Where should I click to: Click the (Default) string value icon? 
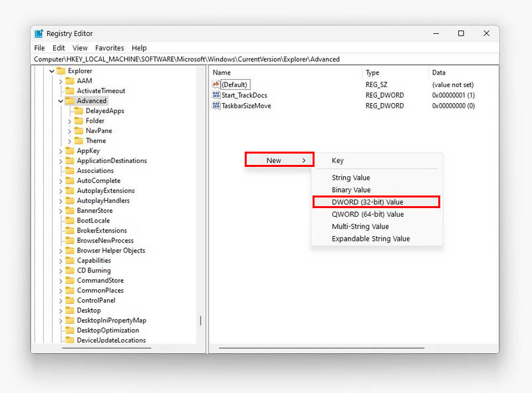[x=215, y=84]
